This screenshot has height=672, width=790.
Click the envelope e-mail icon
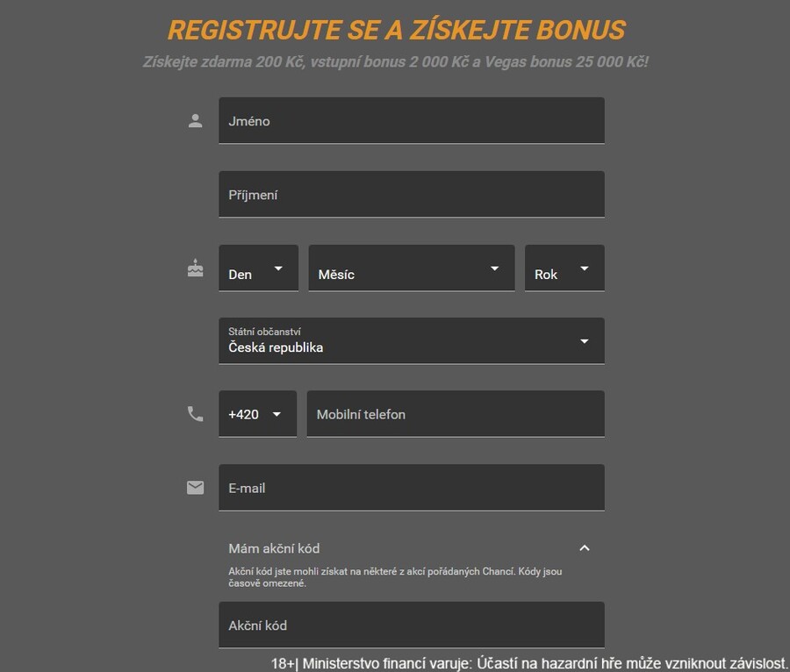(x=195, y=487)
